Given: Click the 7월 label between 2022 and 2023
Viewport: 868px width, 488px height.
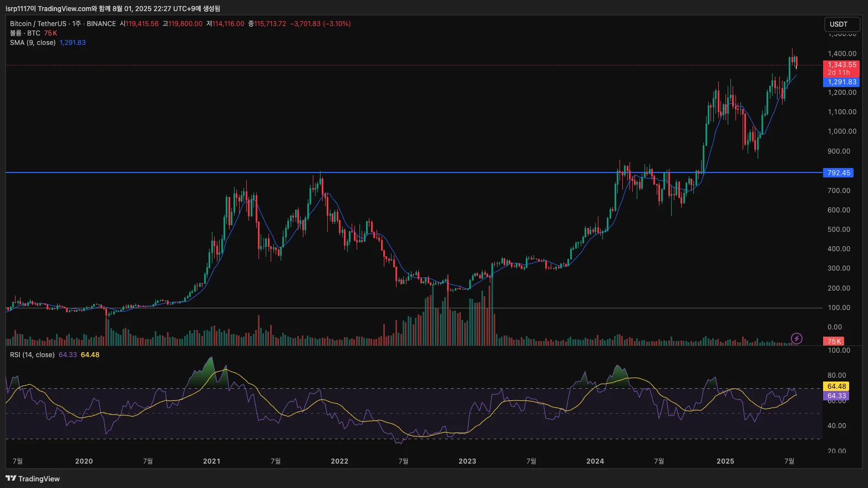Looking at the screenshot, I should tap(404, 461).
